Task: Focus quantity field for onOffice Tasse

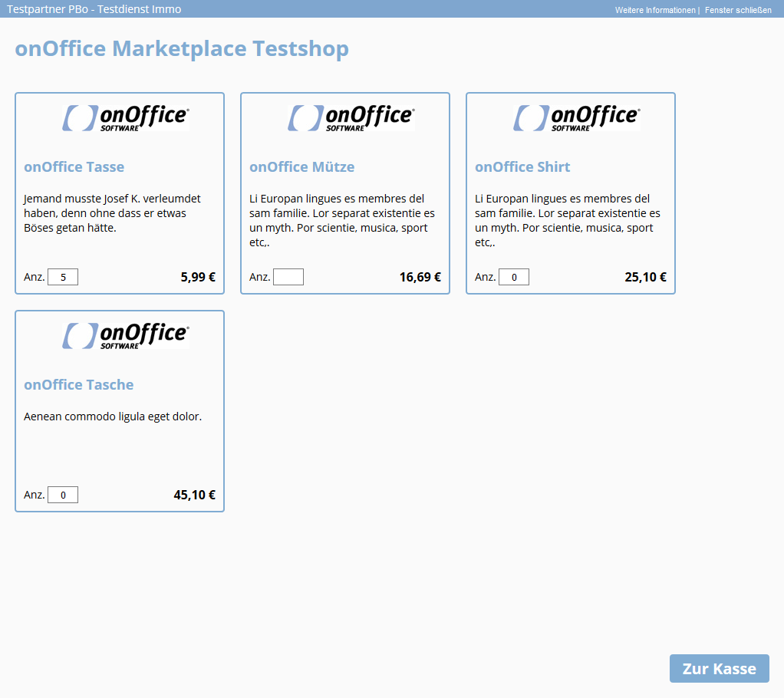Action: [63, 277]
